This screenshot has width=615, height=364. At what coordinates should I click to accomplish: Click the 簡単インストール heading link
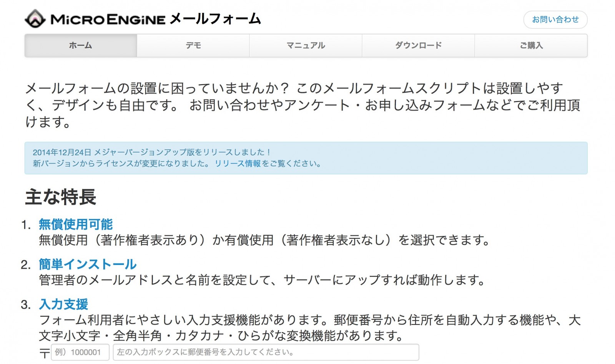tap(88, 264)
